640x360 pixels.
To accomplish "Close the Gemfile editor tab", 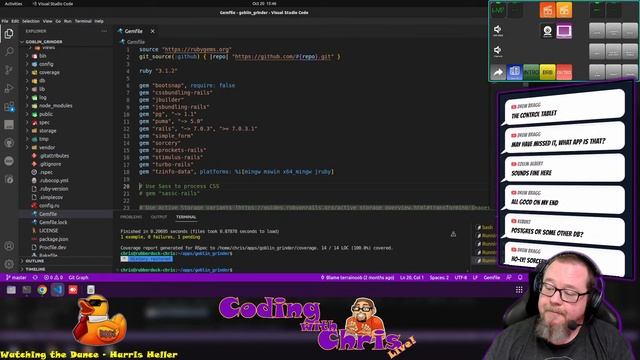I will click(152, 31).
